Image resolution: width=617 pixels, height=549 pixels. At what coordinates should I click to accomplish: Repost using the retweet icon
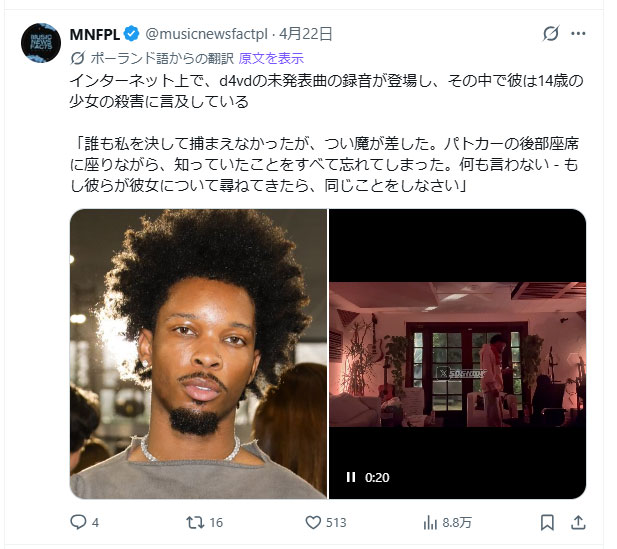(x=195, y=522)
